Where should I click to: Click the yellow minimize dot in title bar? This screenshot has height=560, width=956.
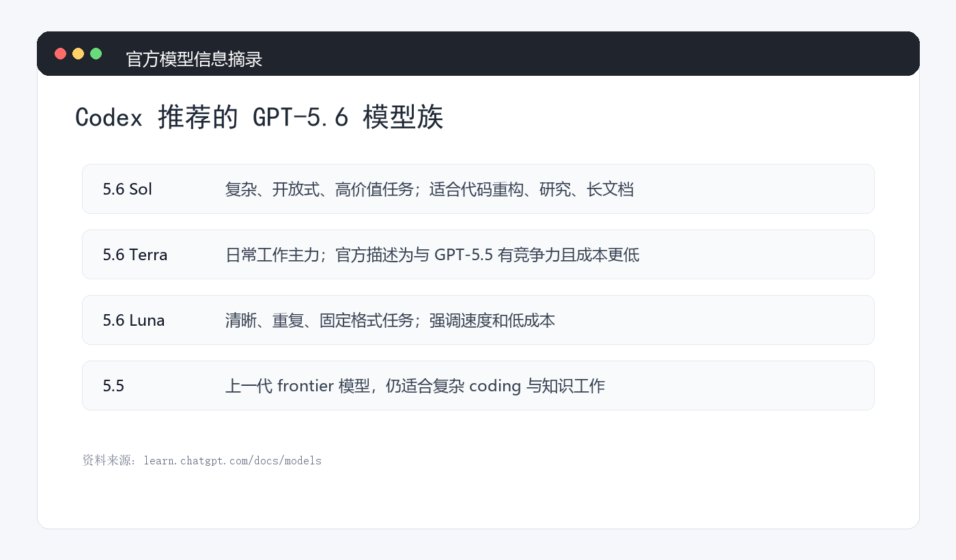pyautogui.click(x=78, y=53)
